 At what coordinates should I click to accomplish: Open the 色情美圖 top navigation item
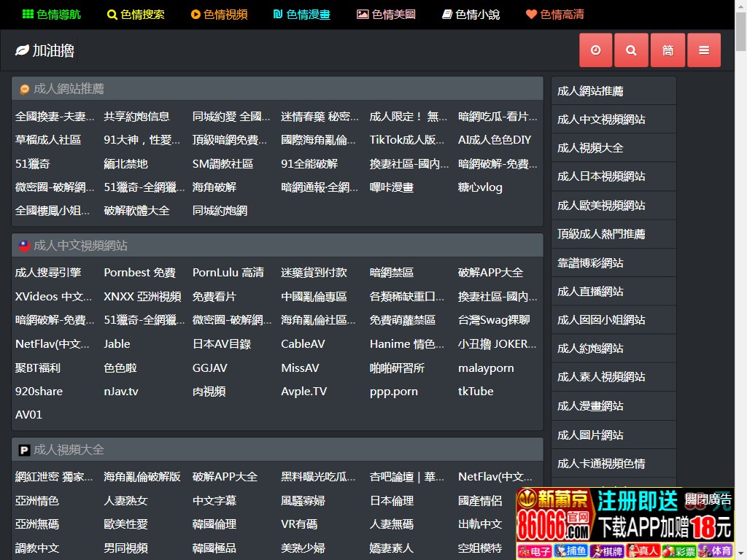(x=387, y=15)
